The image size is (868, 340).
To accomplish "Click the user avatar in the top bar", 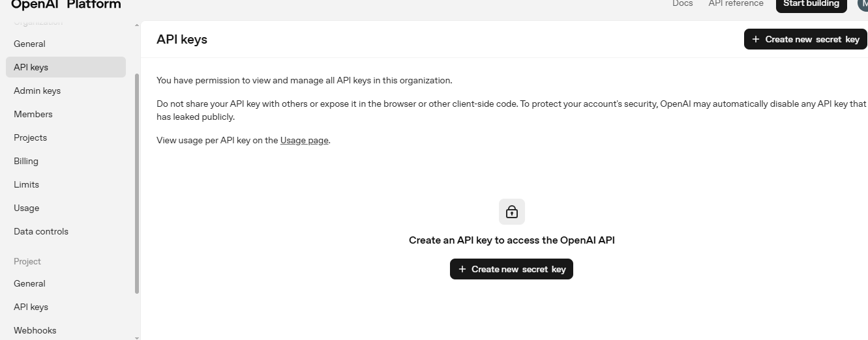I will pos(863,4).
